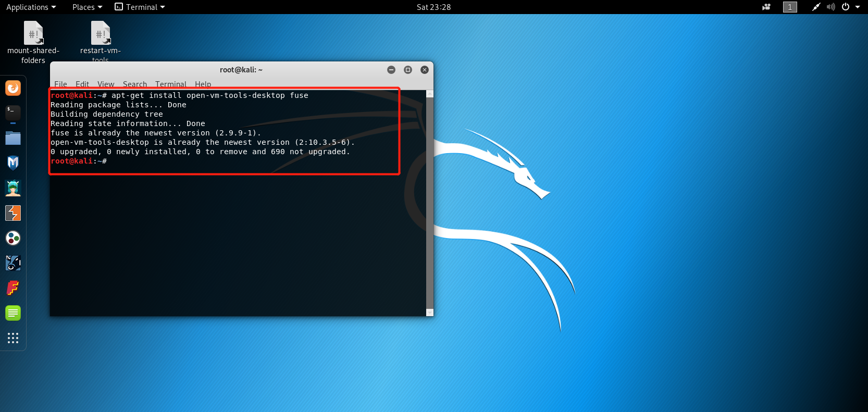Click the 'Building dependency tree' line
This screenshot has width=868, height=412.
coord(107,114)
